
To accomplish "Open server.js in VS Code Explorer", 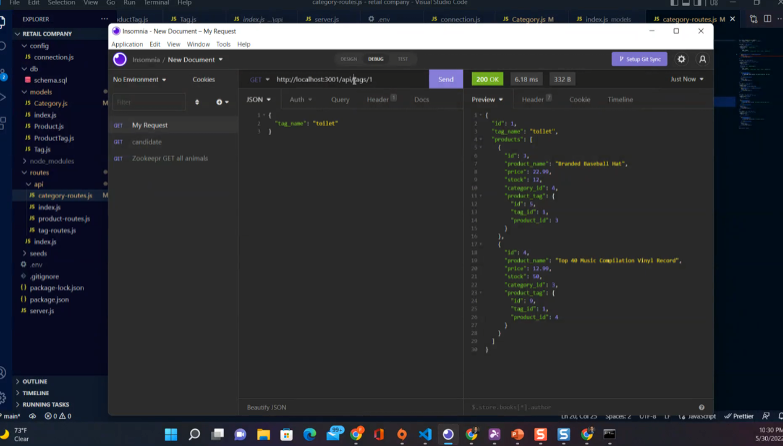I will (42, 311).
